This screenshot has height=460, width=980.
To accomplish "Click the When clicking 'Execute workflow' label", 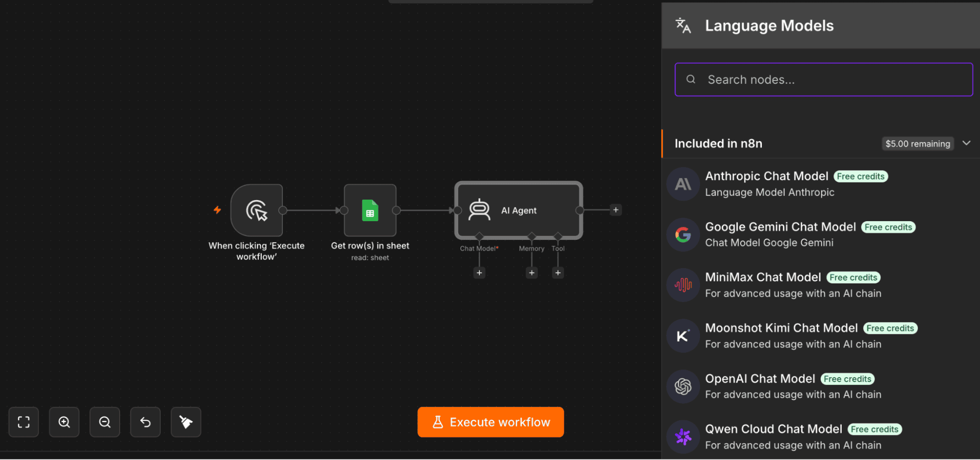I will (256, 251).
